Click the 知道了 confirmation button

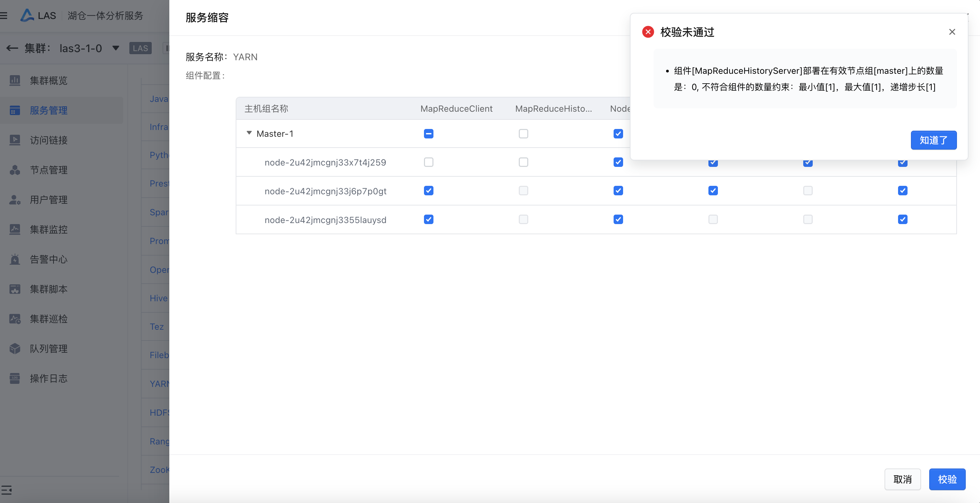[x=933, y=140]
